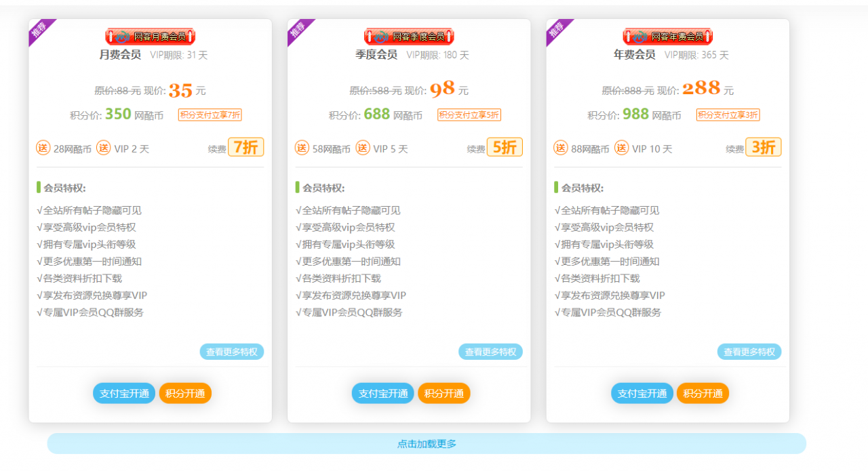Click the VIP期限: 365 天 text
The image size is (868, 471).
[x=696, y=55]
